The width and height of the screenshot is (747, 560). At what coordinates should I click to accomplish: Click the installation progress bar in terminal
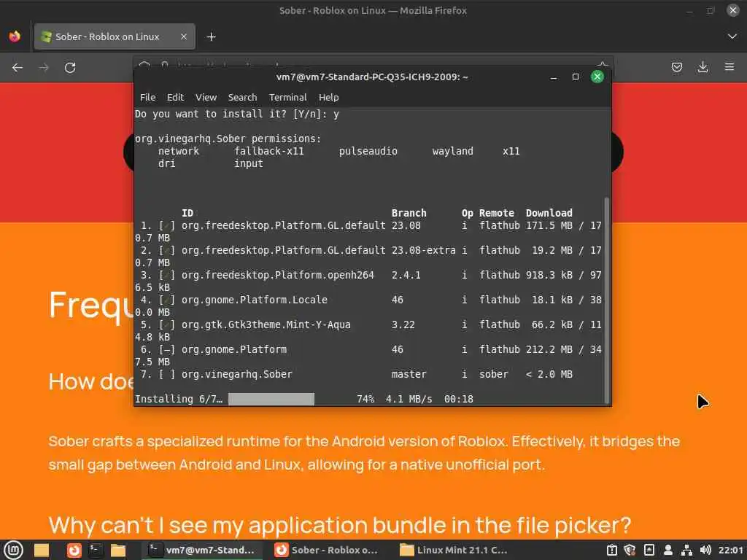pos(271,399)
